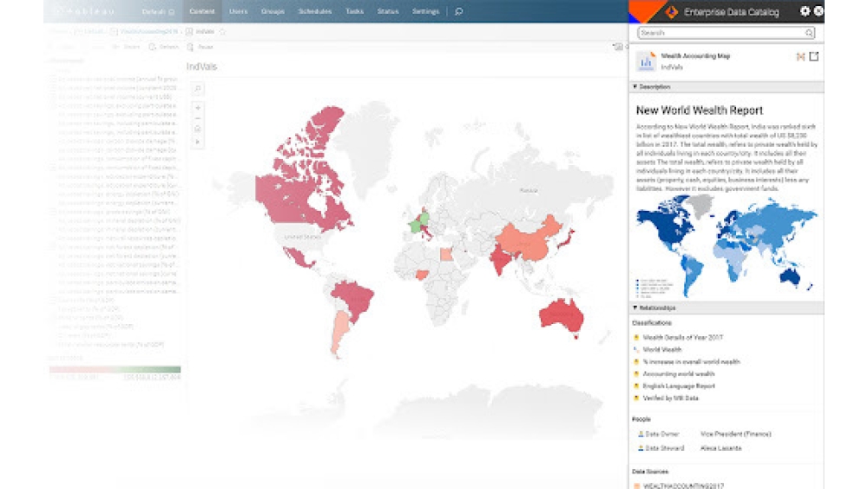The height and width of the screenshot is (489, 868).
Task: Click the Data Steward person icon
Action: pyautogui.click(x=641, y=448)
